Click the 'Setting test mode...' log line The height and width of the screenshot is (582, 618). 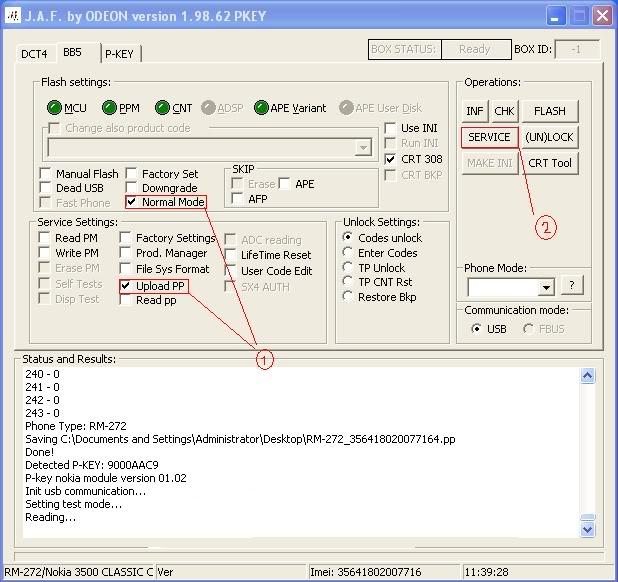73,504
